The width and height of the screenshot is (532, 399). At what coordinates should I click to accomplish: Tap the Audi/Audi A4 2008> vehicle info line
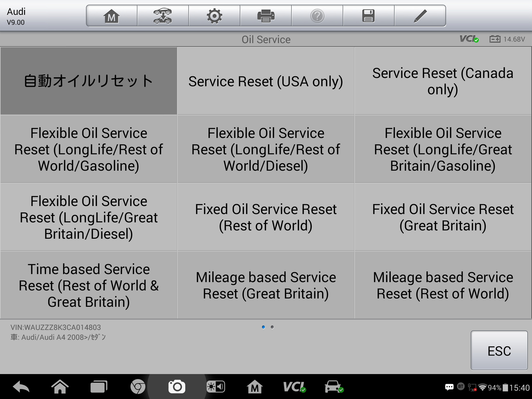tap(58, 337)
